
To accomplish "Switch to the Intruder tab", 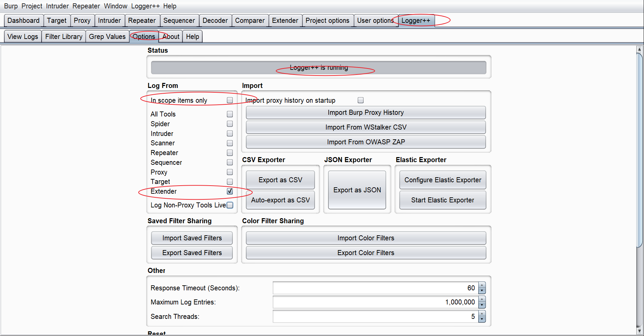I will (x=109, y=20).
